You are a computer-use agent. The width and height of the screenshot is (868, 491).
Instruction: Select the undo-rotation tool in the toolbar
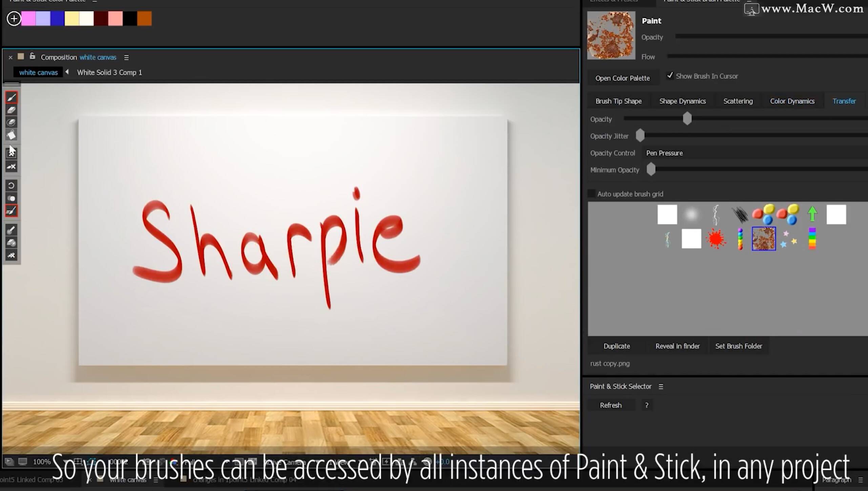(x=11, y=186)
